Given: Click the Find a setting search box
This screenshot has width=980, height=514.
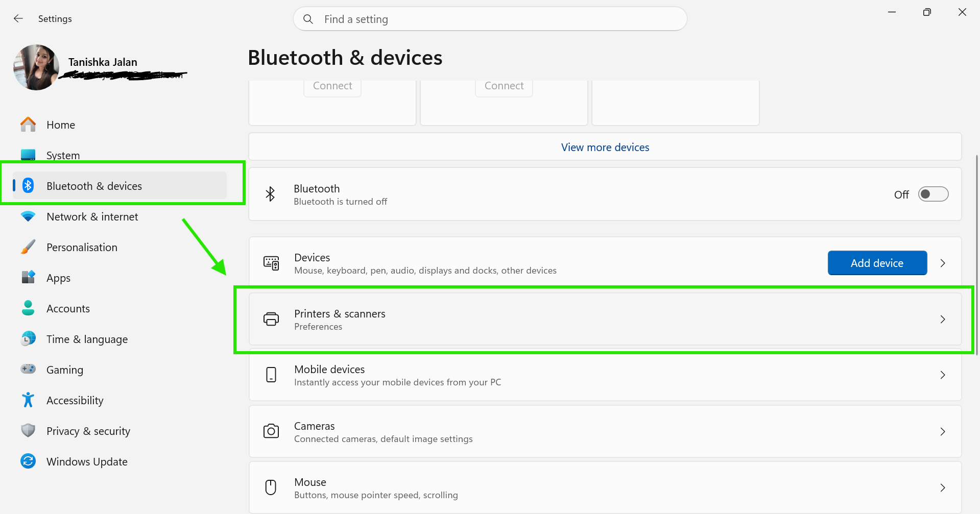Looking at the screenshot, I should tap(490, 19).
